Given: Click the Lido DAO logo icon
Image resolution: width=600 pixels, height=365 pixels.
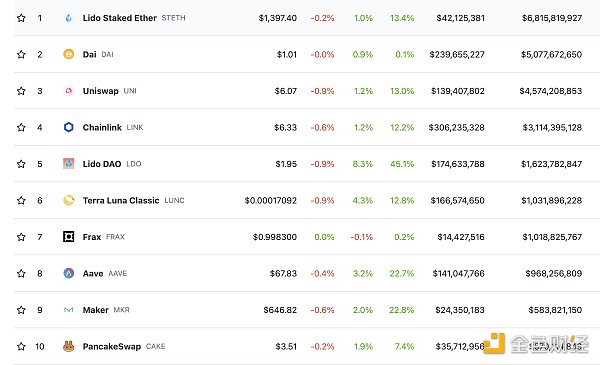Looking at the screenshot, I should (68, 164).
